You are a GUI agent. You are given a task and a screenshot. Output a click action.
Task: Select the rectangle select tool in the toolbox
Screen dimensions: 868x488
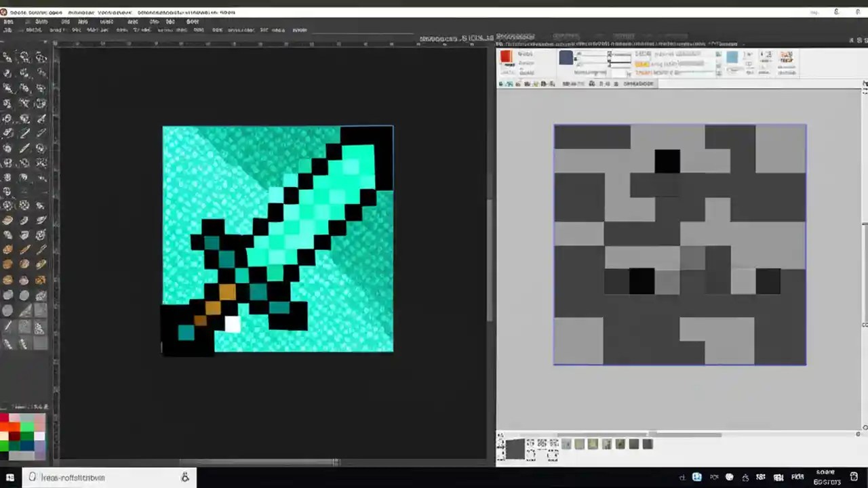(x=9, y=57)
